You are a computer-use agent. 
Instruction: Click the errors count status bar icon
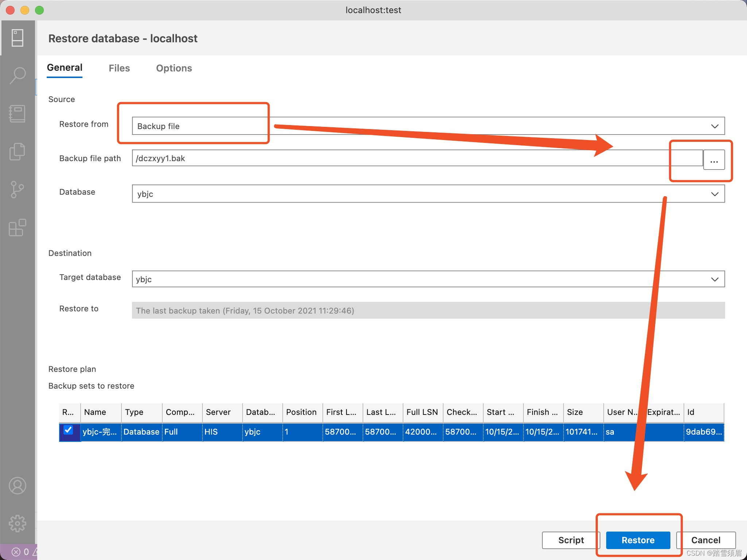[20, 552]
